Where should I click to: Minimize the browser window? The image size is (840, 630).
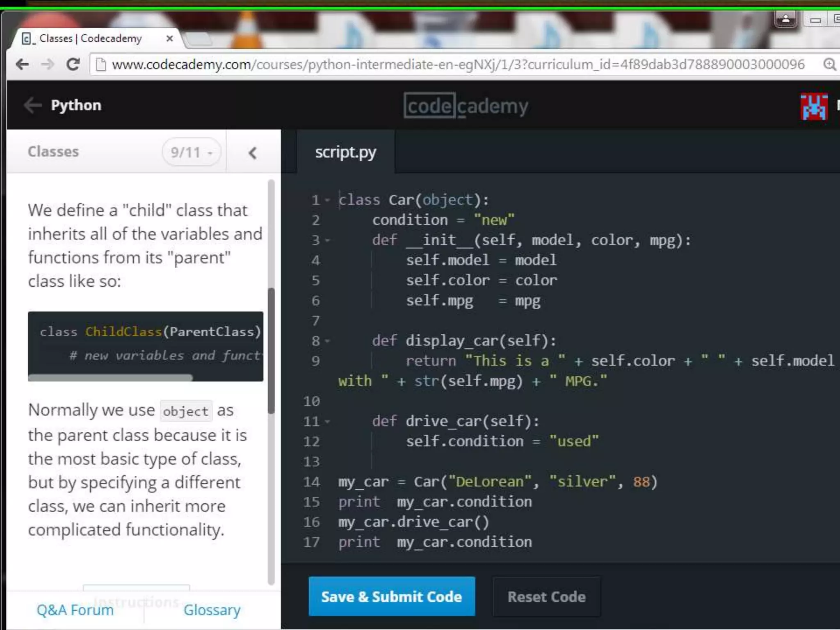pyautogui.click(x=815, y=20)
